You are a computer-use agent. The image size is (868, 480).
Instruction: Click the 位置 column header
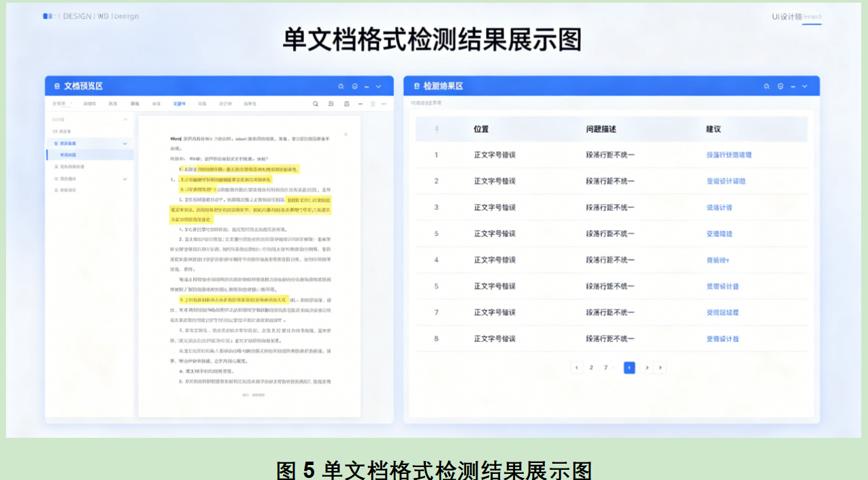[x=481, y=129]
